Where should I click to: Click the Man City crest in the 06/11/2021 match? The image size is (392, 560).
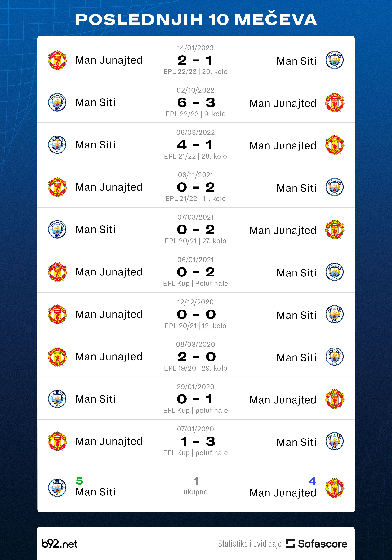point(335,187)
